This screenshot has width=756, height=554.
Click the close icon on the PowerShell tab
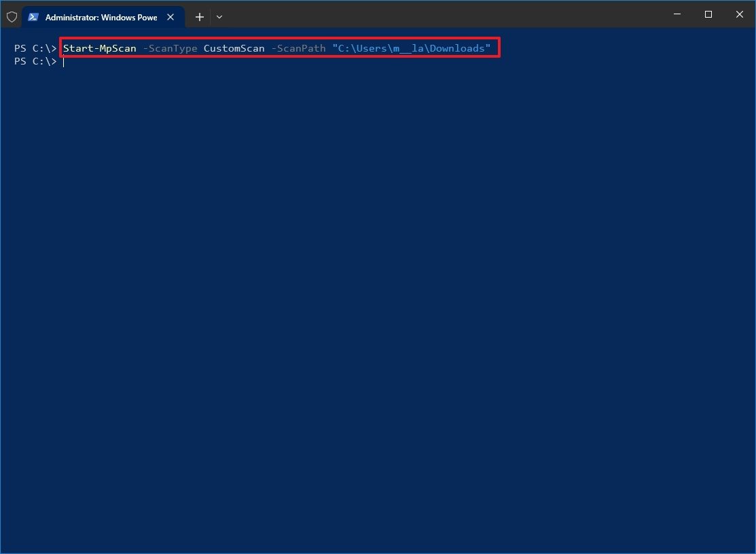170,17
